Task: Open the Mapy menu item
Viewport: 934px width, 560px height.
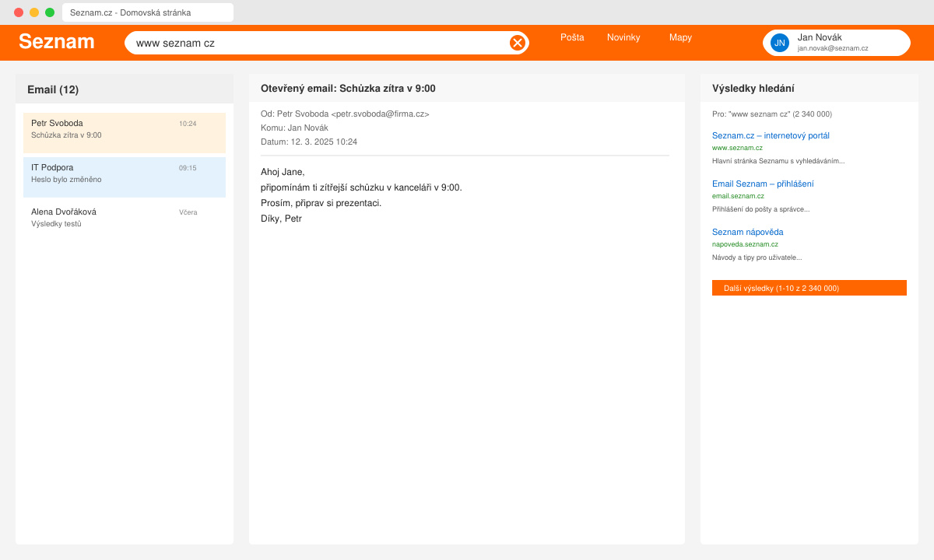Action: (x=680, y=37)
